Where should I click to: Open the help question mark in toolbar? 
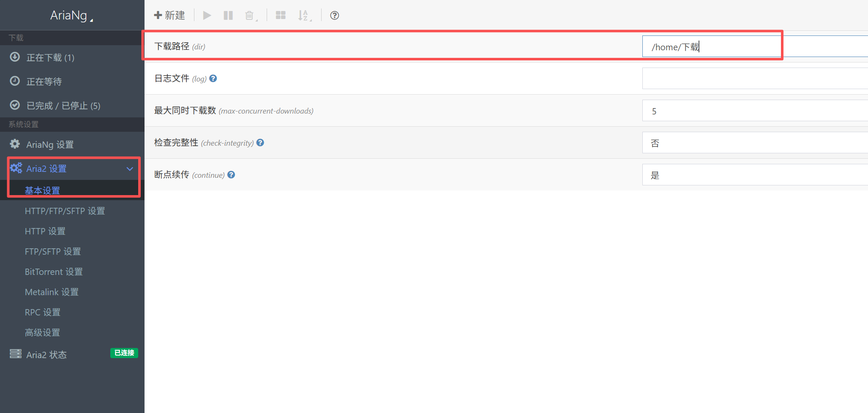[334, 15]
